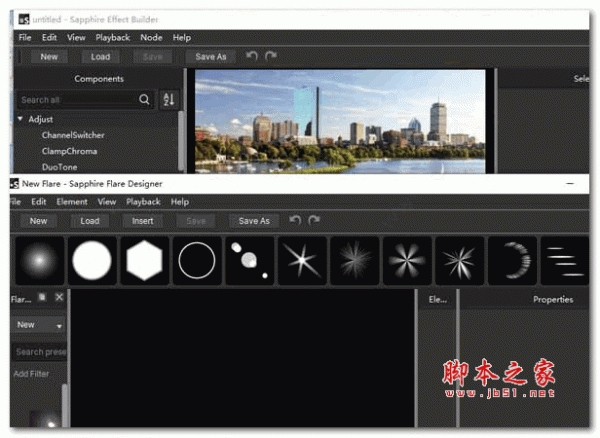Image resolution: width=600 pixels, height=438 pixels.
Task: Minimize the Flare Designer window
Action: (x=570, y=184)
